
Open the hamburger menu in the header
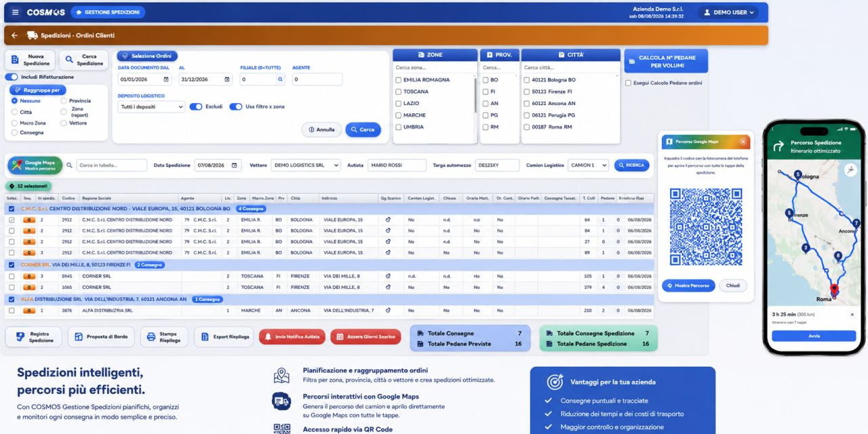tap(16, 12)
